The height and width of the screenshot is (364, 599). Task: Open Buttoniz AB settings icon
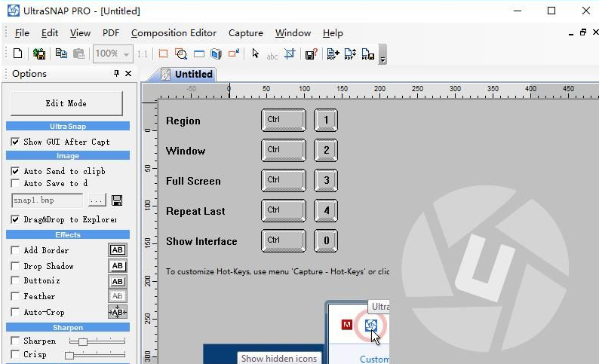coord(118,281)
